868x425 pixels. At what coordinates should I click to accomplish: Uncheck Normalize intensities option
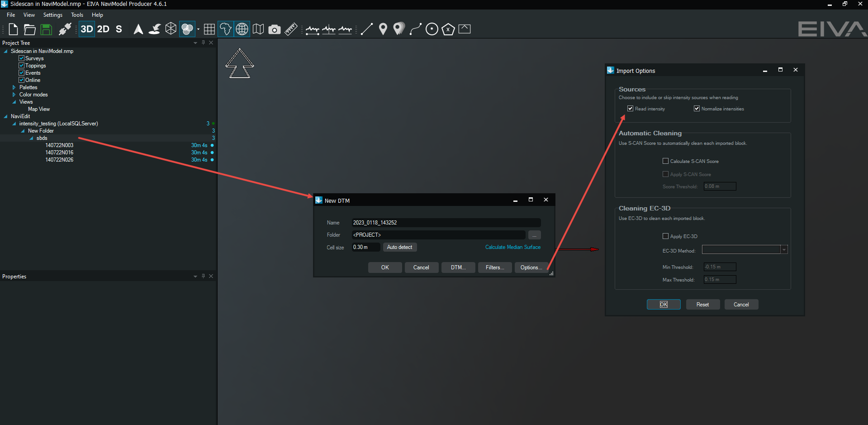coord(697,109)
